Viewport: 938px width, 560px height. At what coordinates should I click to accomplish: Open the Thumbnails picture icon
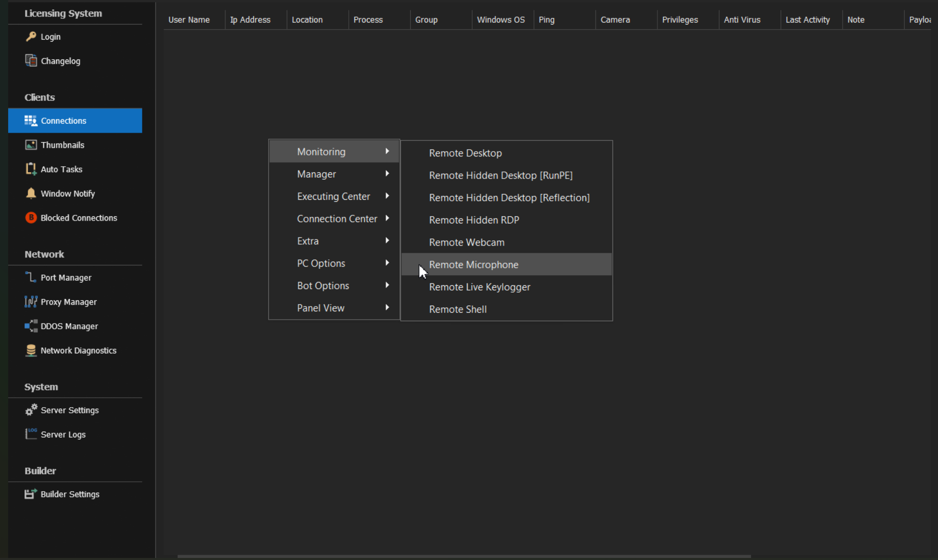point(31,145)
